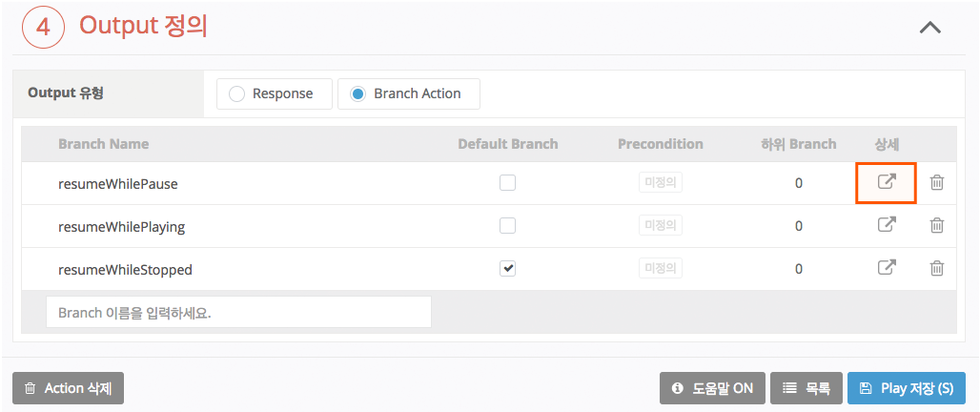This screenshot has height=412, width=980.
Task: Focus the Branch name input field
Action: [x=238, y=312]
